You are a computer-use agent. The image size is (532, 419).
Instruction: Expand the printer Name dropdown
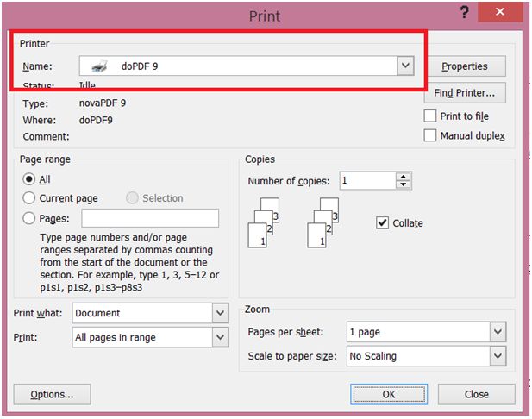404,66
